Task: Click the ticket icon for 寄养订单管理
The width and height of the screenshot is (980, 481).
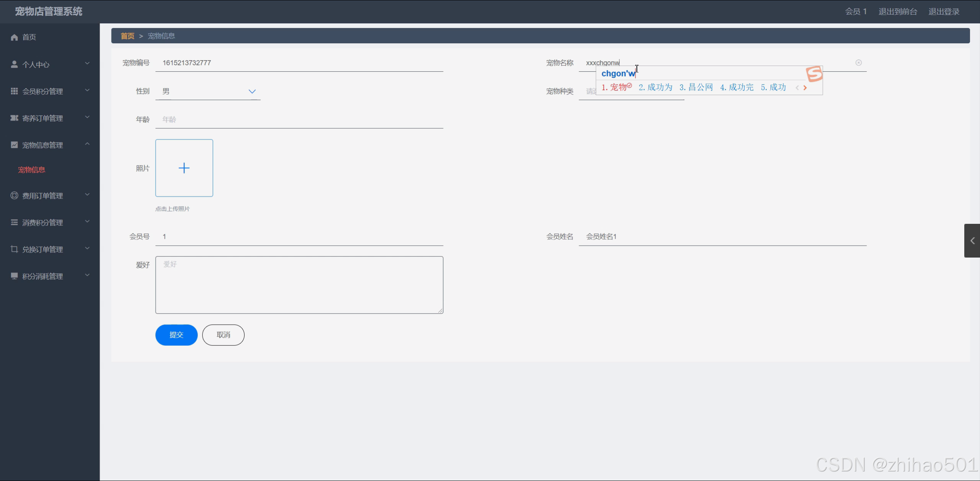Action: click(14, 118)
